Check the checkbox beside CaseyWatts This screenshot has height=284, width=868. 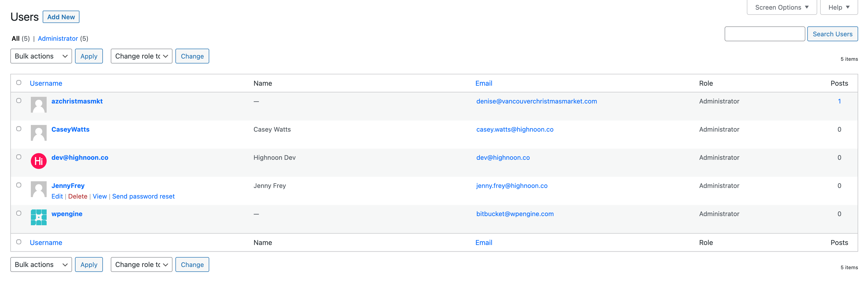click(19, 128)
